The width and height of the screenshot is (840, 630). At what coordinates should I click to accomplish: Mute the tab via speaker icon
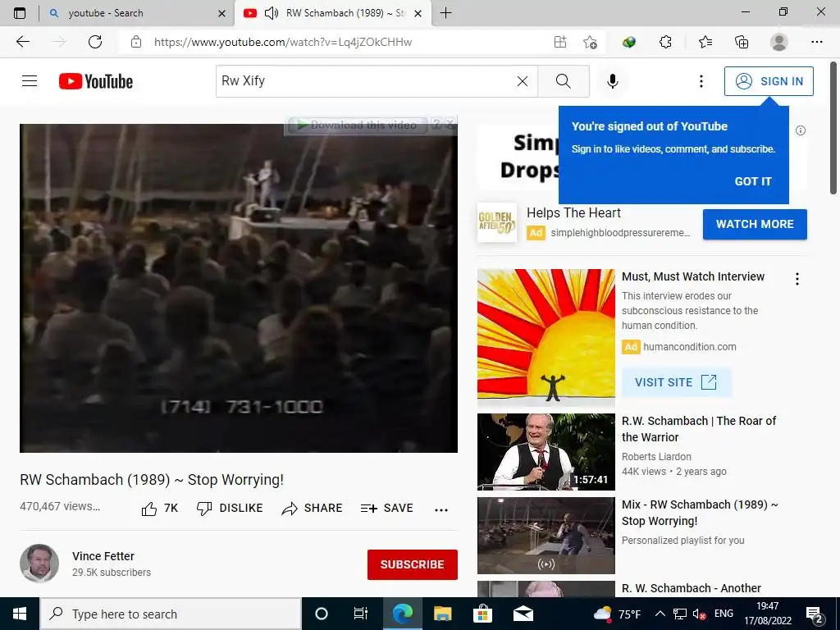(272, 13)
